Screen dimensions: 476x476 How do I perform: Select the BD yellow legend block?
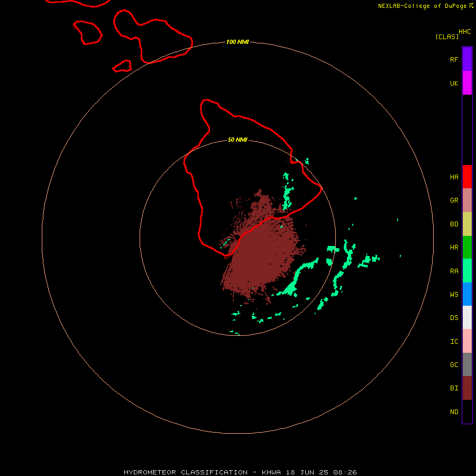point(467,224)
